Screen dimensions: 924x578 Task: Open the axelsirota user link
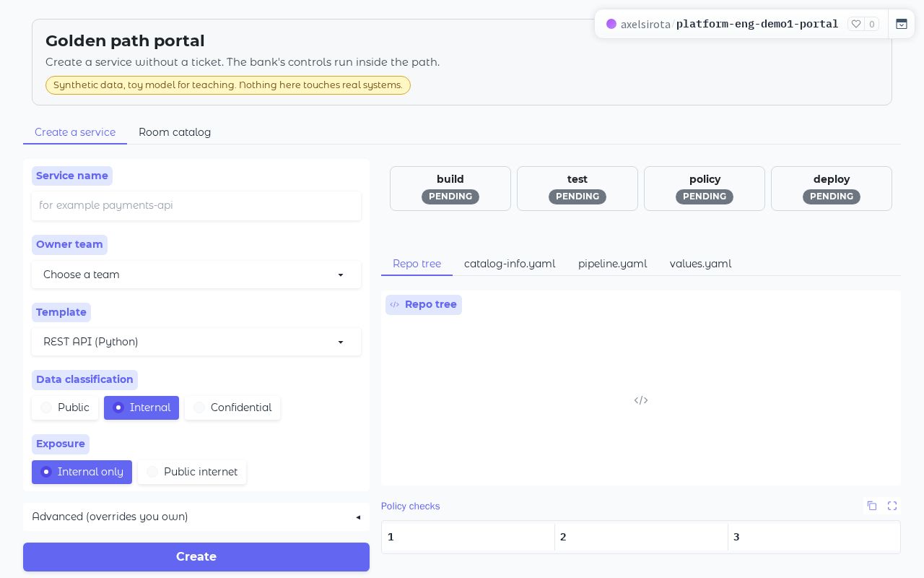645,24
